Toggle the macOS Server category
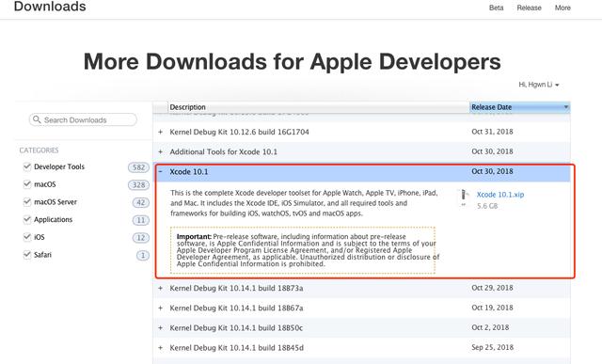This screenshot has width=602, height=364. click(x=27, y=202)
